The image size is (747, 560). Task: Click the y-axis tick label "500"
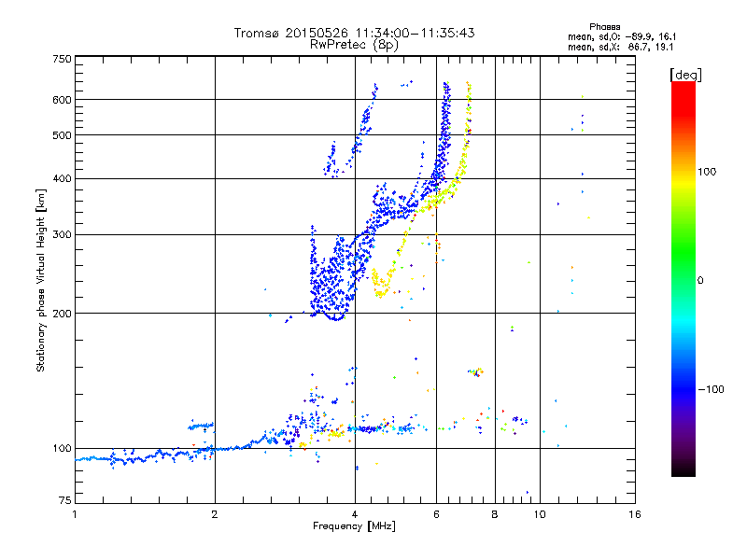(x=62, y=135)
